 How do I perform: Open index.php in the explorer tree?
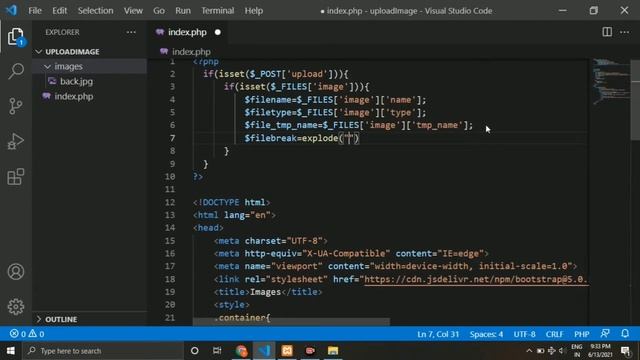pyautogui.click(x=73, y=96)
